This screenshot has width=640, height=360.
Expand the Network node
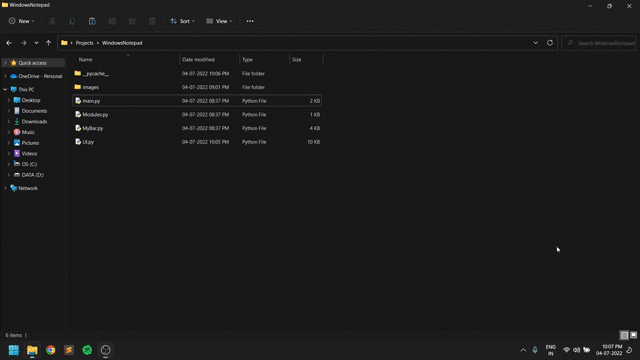pyautogui.click(x=5, y=188)
